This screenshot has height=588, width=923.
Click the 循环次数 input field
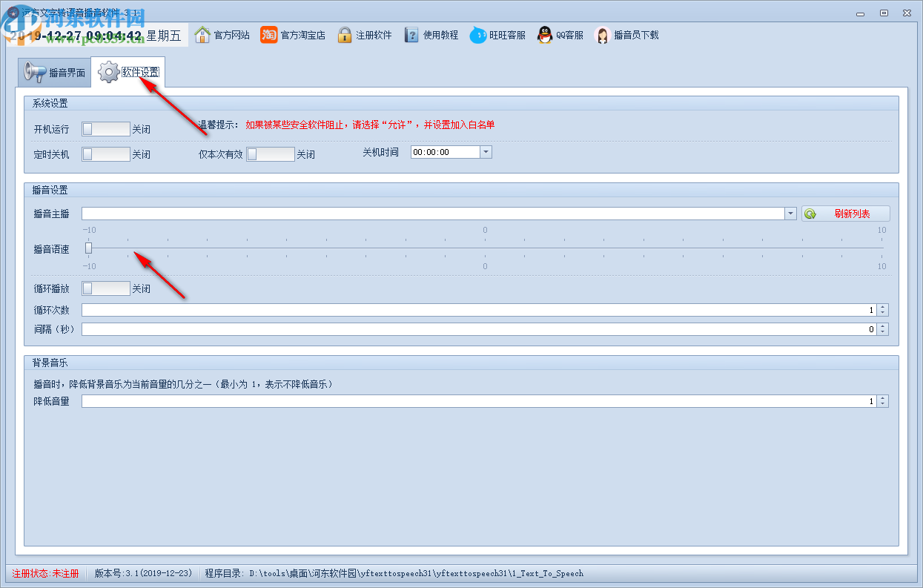point(479,310)
